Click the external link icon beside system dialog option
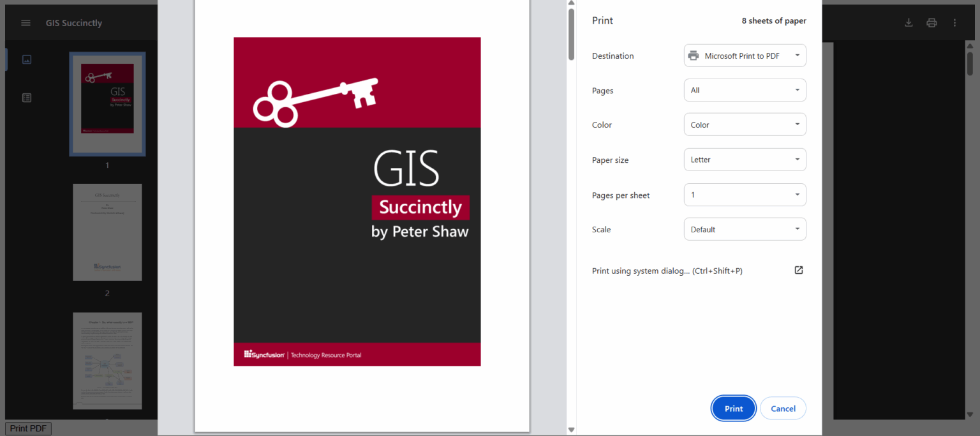Viewport: 980px width, 436px height. pos(798,270)
